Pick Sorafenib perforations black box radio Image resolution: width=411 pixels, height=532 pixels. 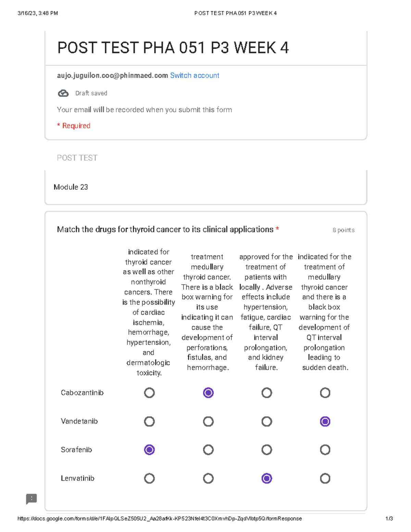tap(208, 450)
